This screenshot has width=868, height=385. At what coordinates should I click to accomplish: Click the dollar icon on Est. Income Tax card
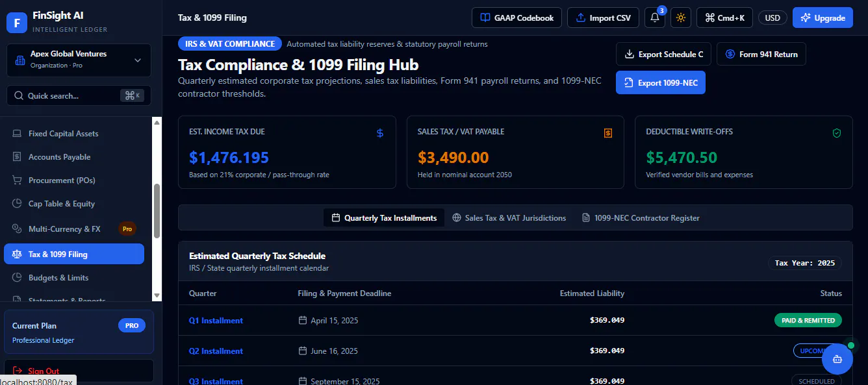[380, 133]
